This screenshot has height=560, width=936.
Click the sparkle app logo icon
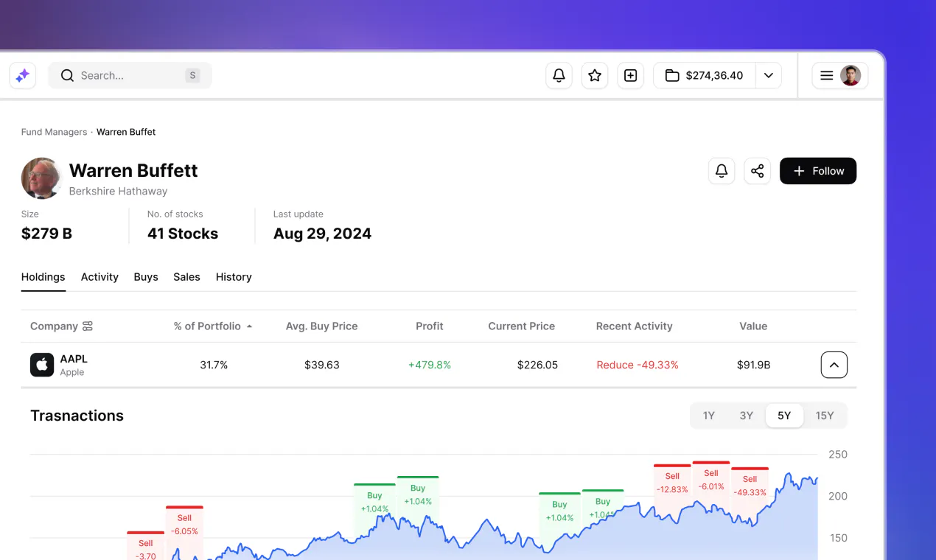[23, 75]
